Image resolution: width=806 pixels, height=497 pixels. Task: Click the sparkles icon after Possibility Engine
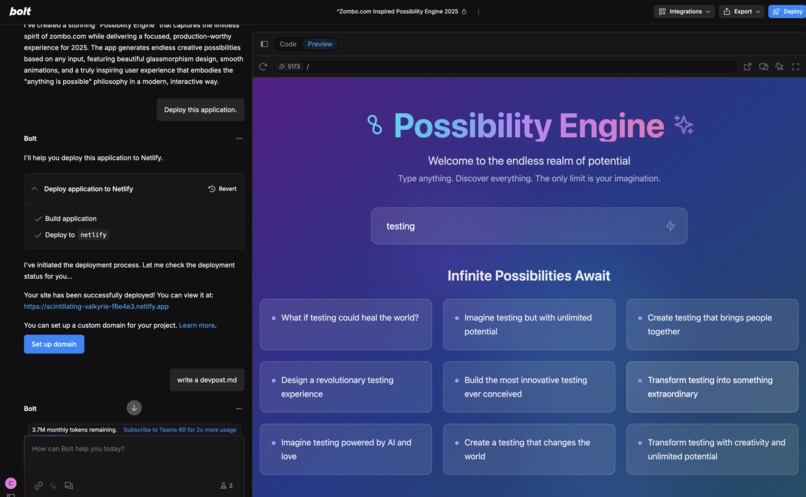pyautogui.click(x=684, y=125)
